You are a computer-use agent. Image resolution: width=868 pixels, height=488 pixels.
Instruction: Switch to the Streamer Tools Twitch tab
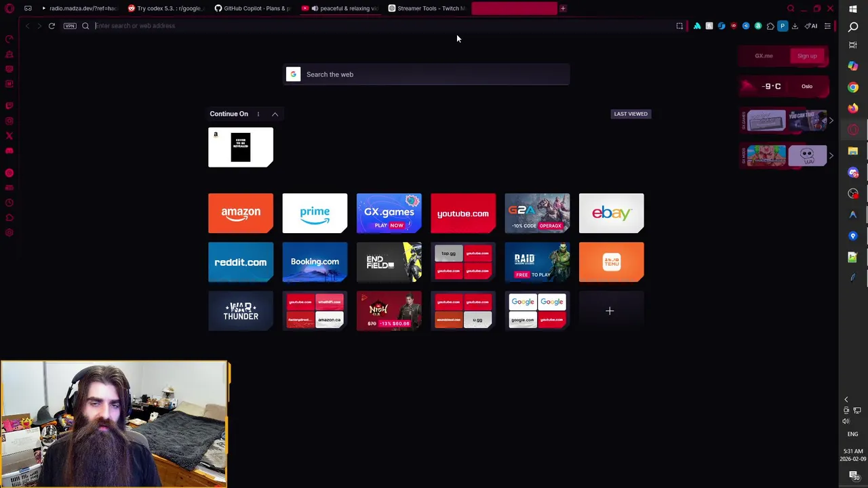[427, 8]
